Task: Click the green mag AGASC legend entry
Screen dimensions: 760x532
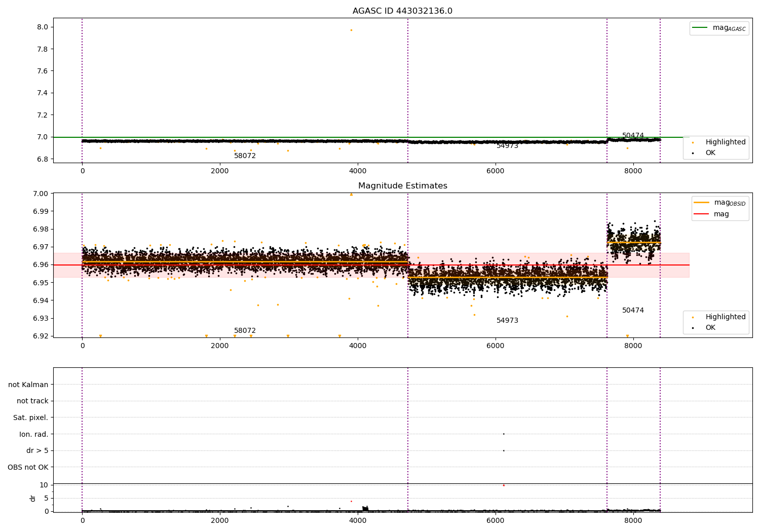Action: click(x=719, y=28)
